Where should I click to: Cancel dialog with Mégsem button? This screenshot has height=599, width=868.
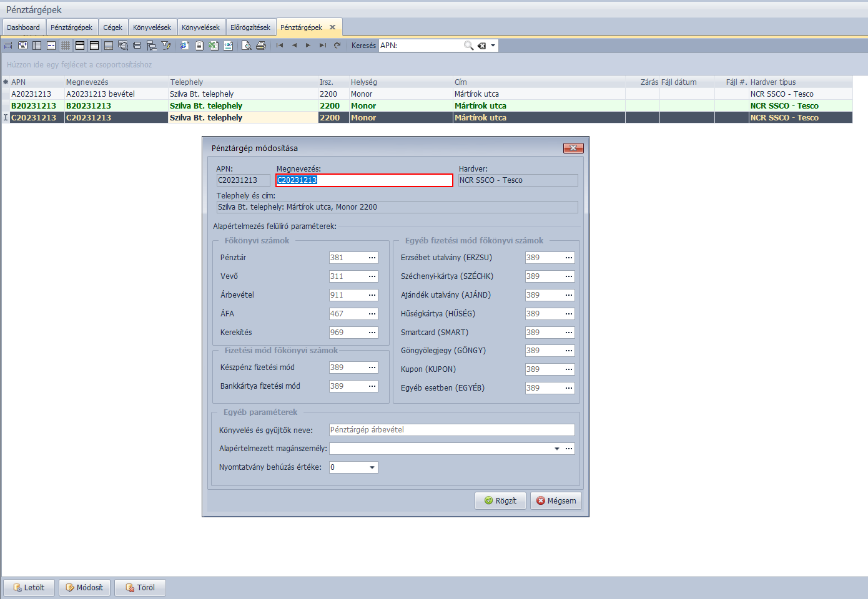click(556, 501)
